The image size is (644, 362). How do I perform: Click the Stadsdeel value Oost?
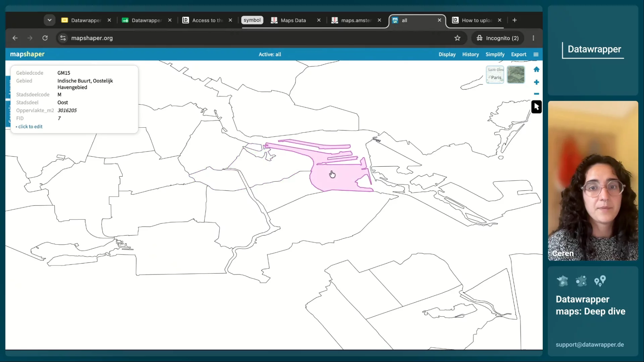coord(62,103)
